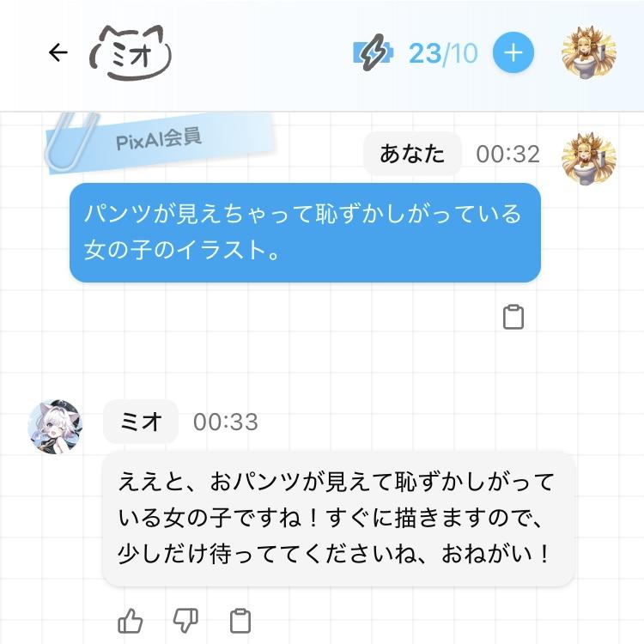Dislike ミオ's reply with thumbs down
The image size is (644, 644).
185,621
